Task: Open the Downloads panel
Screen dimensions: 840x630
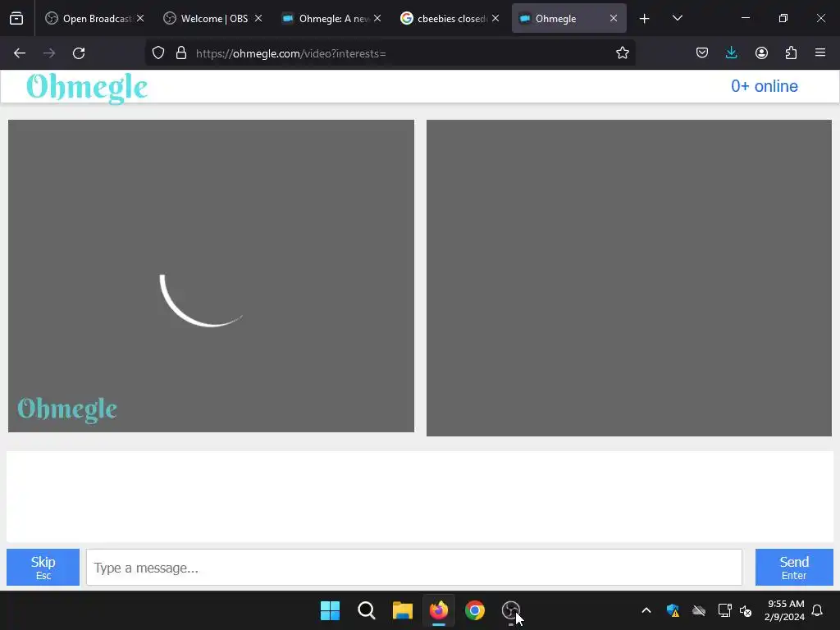Action: [x=731, y=53]
